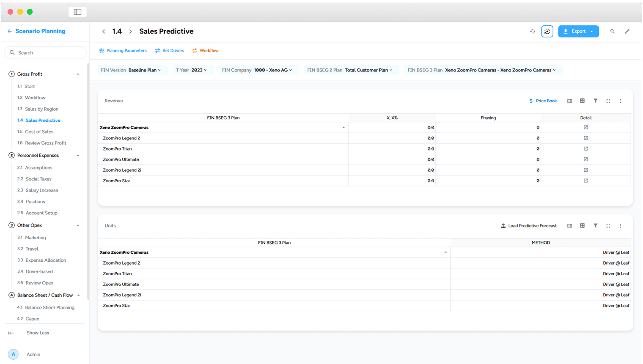This screenshot has width=643, height=364.
Task: Navigate to 1.6 Review Gross Profit
Action: 42,143
